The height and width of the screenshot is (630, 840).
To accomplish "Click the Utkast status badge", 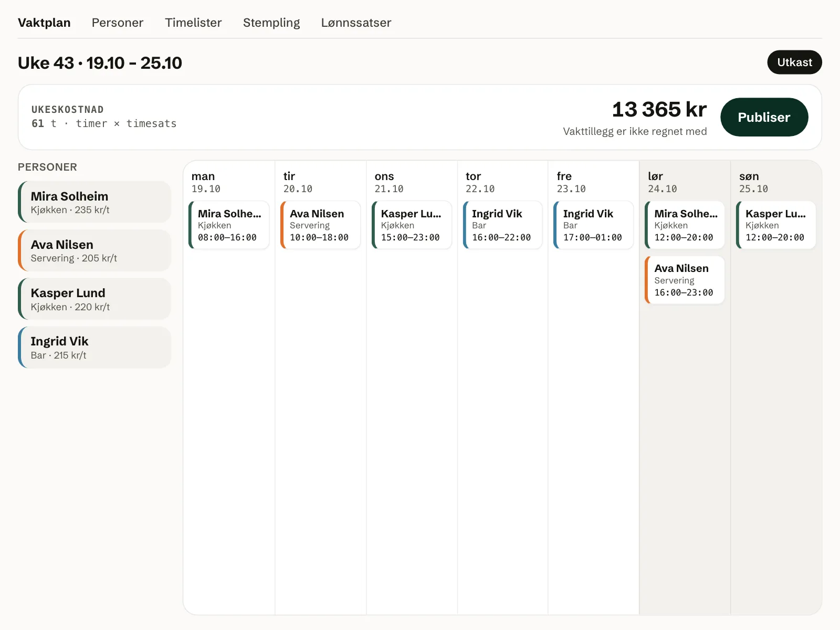I will click(x=794, y=62).
